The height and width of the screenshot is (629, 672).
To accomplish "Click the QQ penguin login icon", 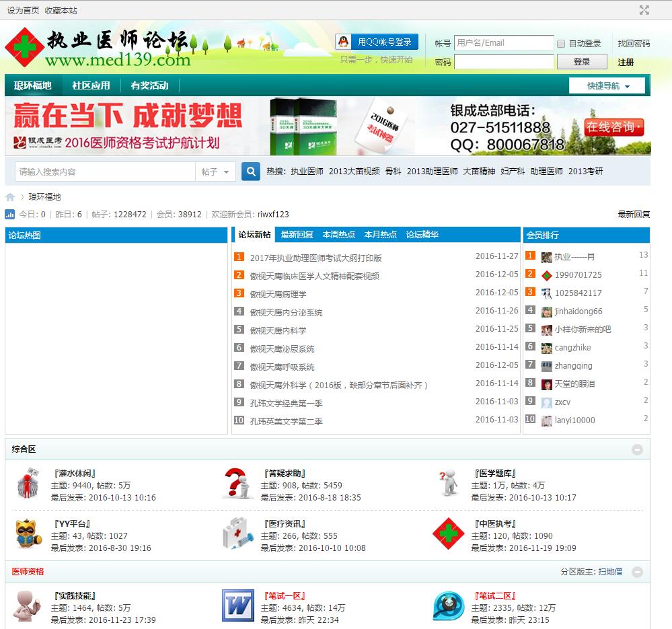I will point(343,42).
